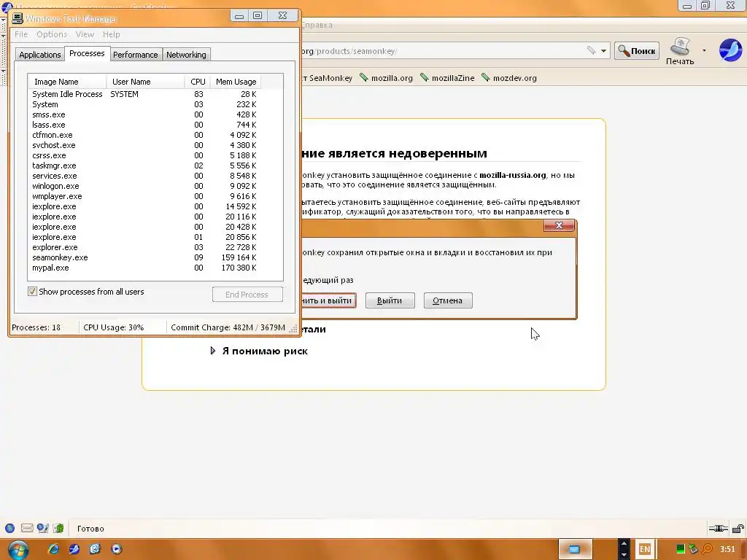Launch SeaMonkey from quick launch bar
This screenshot has height=560, width=747.
[x=74, y=549]
